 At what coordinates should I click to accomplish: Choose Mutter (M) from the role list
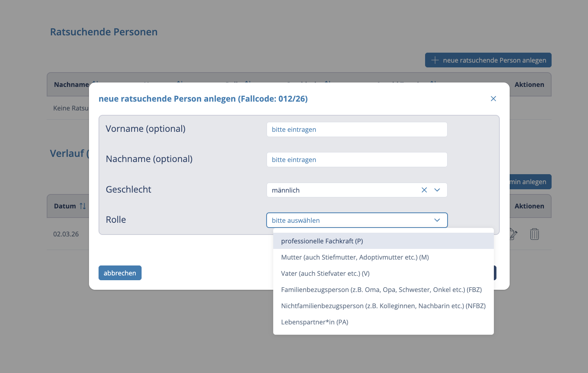point(354,257)
